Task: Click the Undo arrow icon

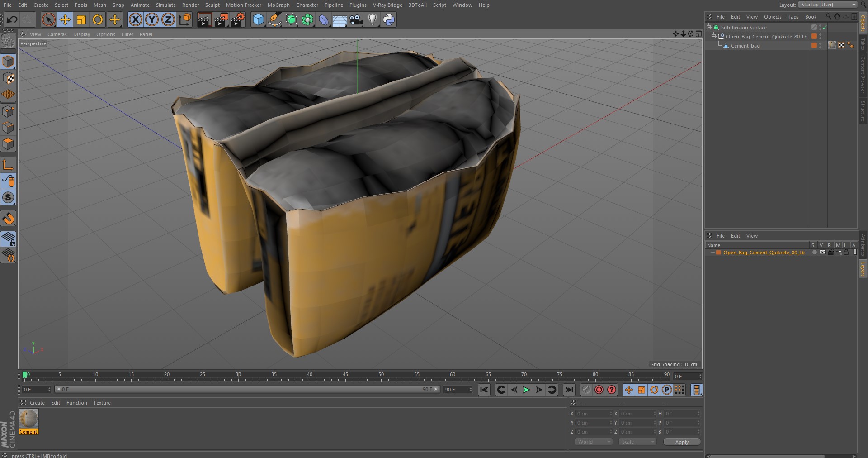Action: [12, 19]
